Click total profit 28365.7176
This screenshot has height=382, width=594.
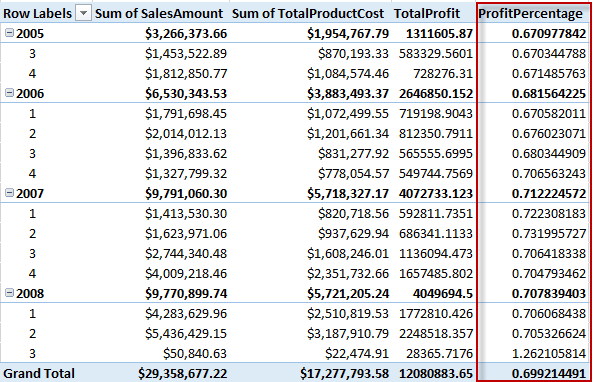coord(439,354)
